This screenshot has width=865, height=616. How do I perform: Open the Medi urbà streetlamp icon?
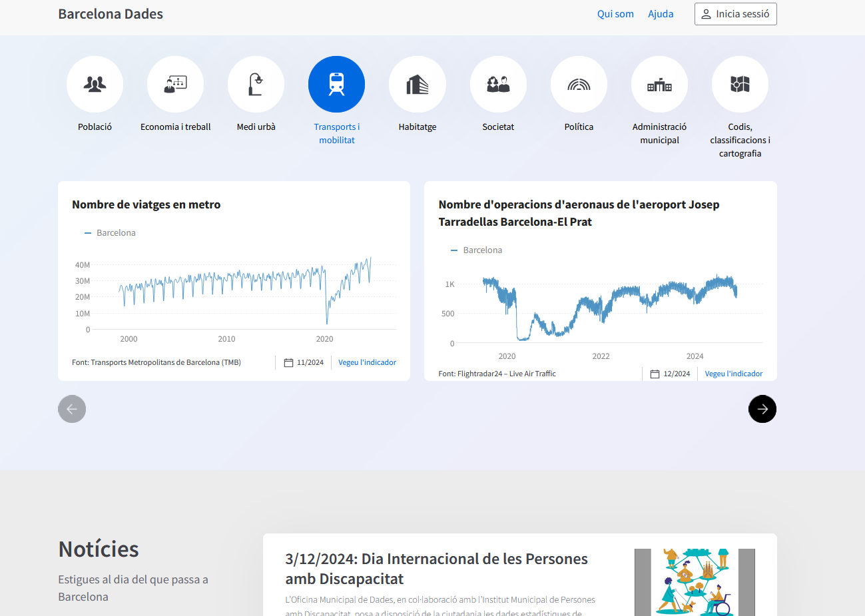click(x=256, y=85)
